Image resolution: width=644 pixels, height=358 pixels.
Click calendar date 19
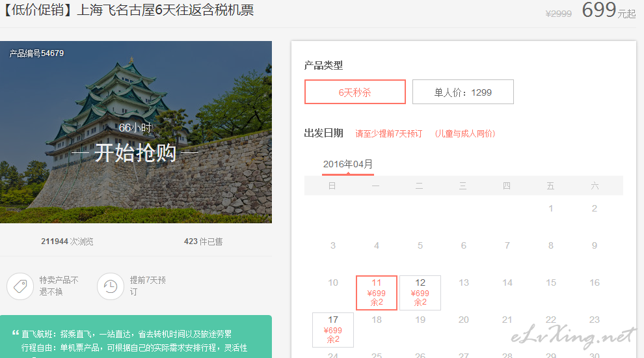(x=420, y=320)
